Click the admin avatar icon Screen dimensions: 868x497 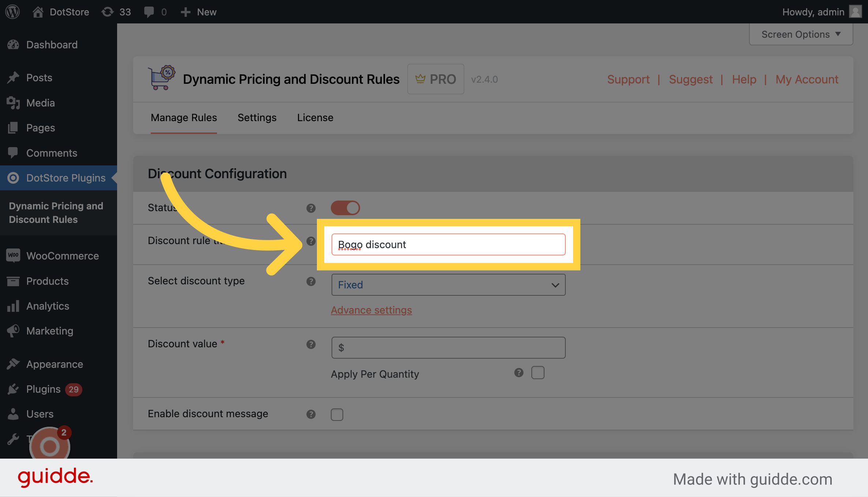(x=856, y=12)
